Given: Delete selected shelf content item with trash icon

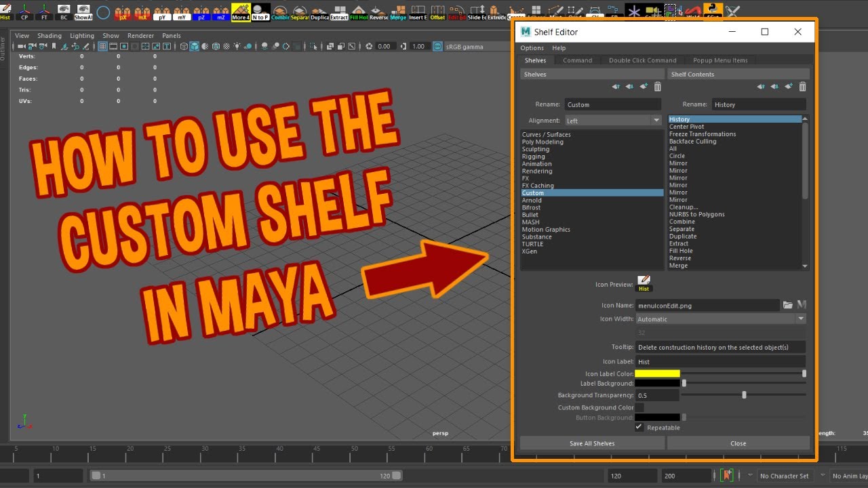Looking at the screenshot, I should pos(802,87).
